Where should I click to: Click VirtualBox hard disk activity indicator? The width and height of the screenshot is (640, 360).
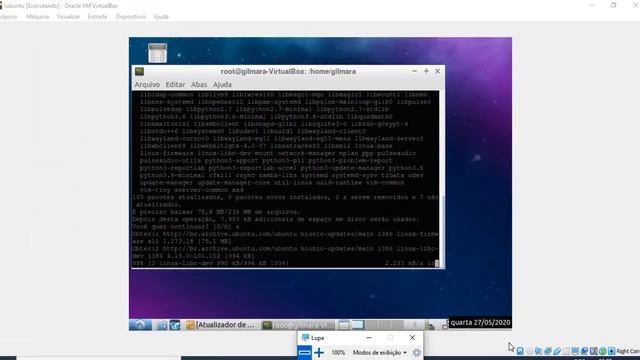pos(520,351)
